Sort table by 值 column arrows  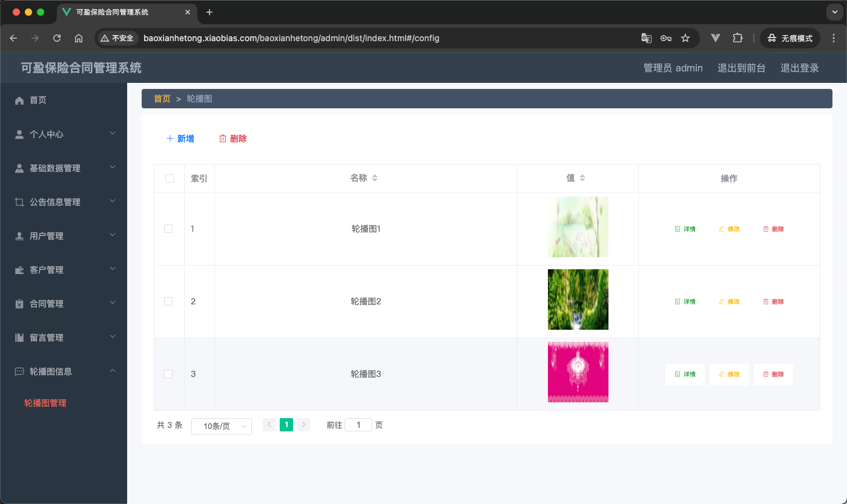click(x=582, y=178)
